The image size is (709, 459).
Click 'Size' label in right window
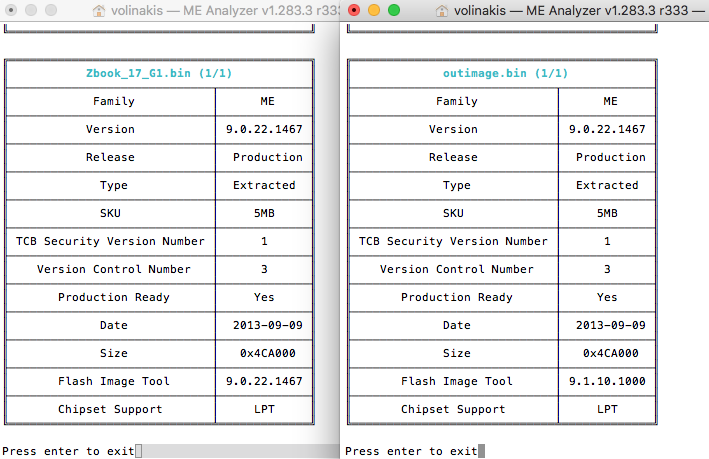(457, 354)
